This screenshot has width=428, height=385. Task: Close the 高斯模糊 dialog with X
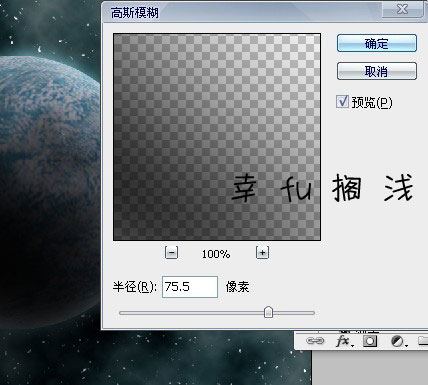pyautogui.click(x=403, y=9)
